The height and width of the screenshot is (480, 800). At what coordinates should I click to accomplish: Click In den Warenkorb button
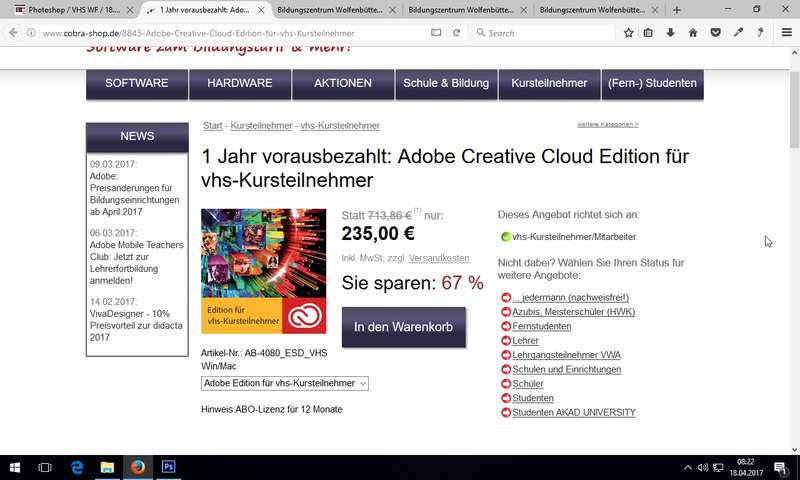coord(404,327)
